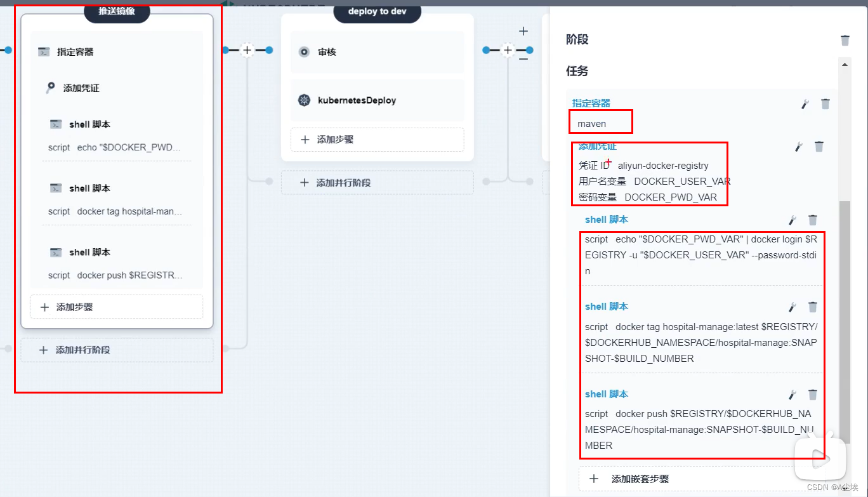The width and height of the screenshot is (868, 497).
Task: Click 任务 heading in side panel
Action: tap(577, 71)
